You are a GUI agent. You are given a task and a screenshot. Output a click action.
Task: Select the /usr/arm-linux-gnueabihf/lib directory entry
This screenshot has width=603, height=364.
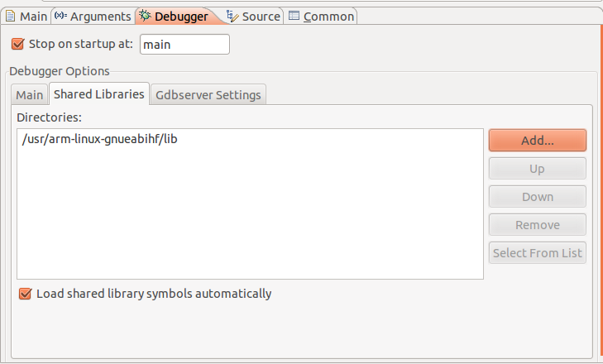[x=101, y=139]
